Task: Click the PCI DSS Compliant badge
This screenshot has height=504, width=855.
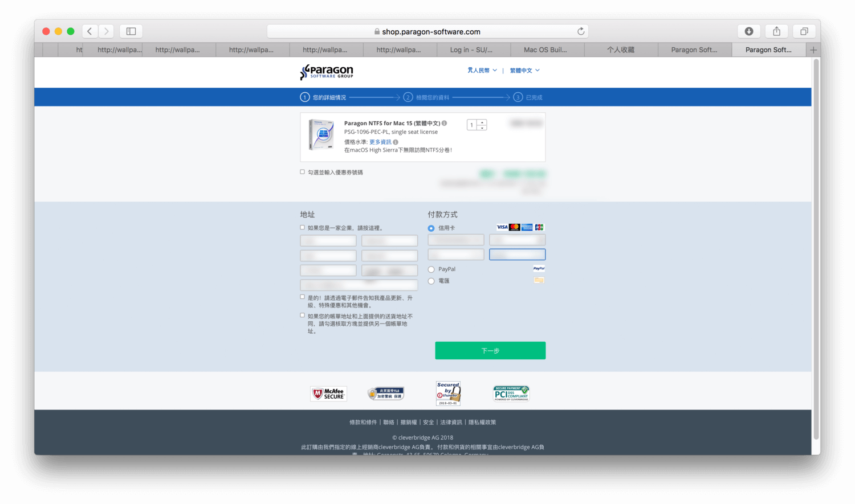Action: click(511, 394)
